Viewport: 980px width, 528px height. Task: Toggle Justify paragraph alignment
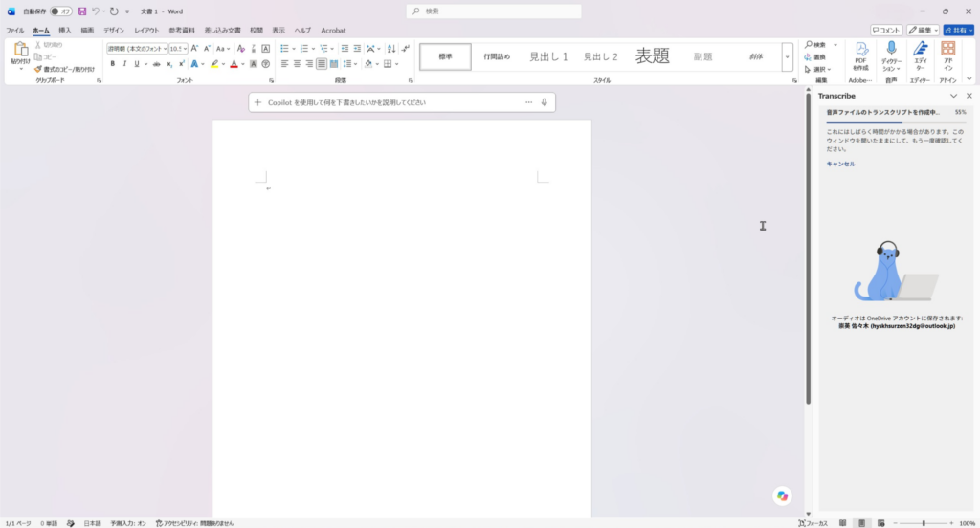click(322, 64)
